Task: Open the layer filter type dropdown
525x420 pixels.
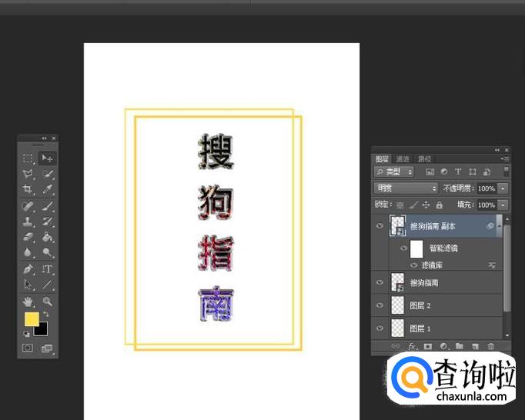Action: pos(394,172)
